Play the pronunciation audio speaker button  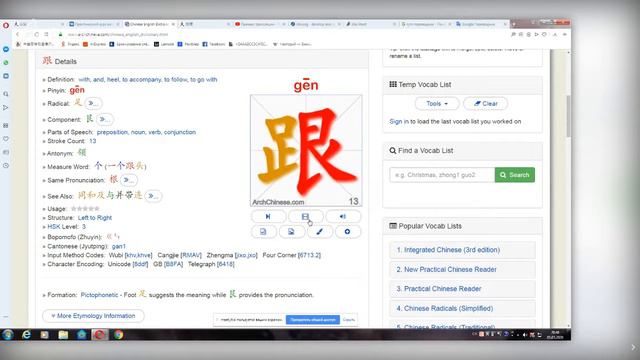click(x=343, y=216)
